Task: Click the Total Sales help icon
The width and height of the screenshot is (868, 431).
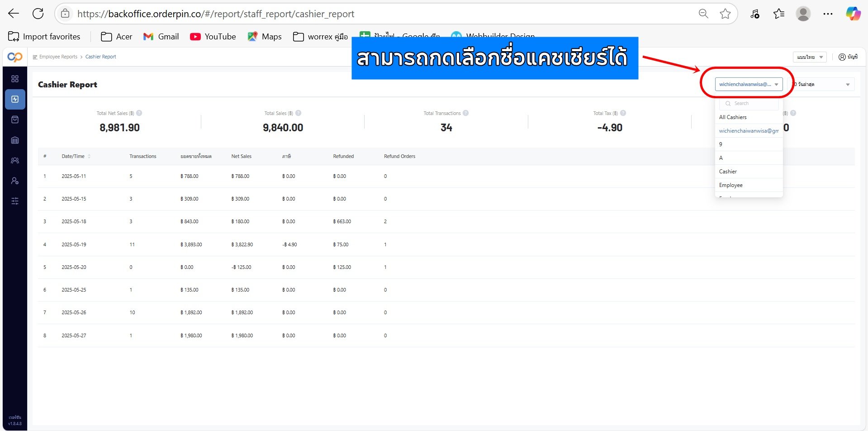Action: tap(299, 113)
